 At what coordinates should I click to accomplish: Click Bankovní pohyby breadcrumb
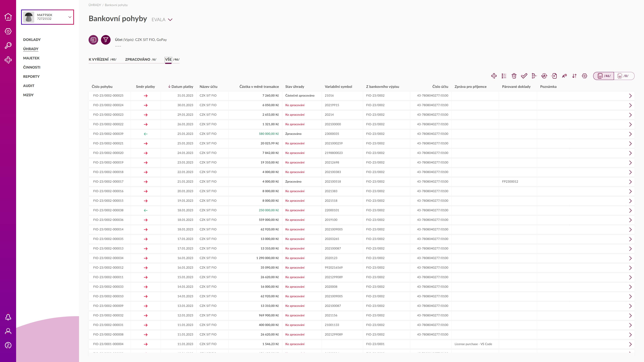(x=116, y=5)
